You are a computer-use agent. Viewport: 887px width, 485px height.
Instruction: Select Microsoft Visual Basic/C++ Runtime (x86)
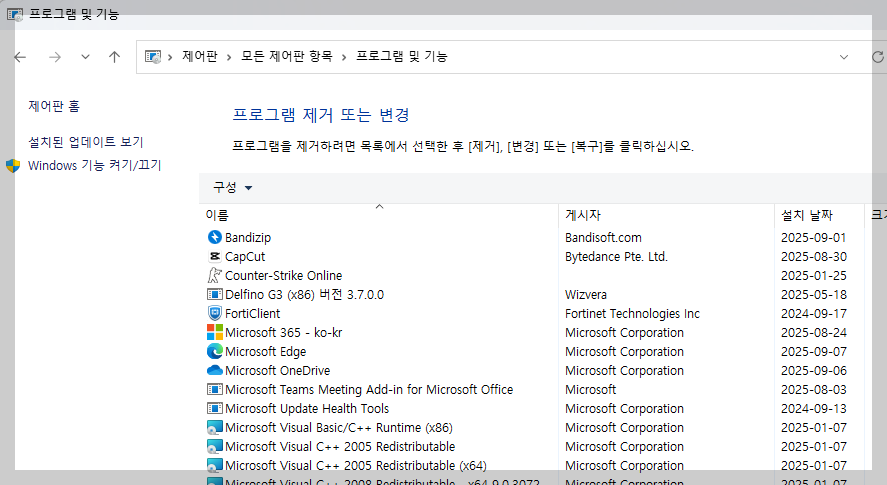(339, 427)
